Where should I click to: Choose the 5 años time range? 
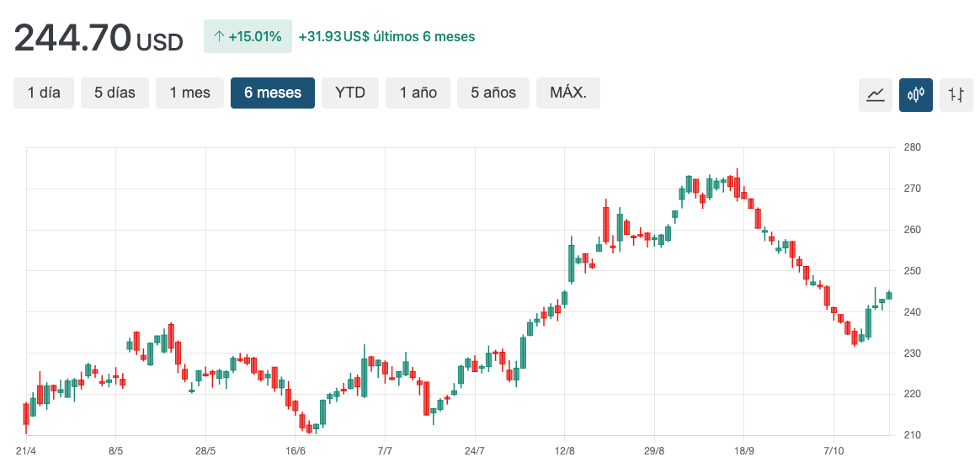pyautogui.click(x=493, y=93)
